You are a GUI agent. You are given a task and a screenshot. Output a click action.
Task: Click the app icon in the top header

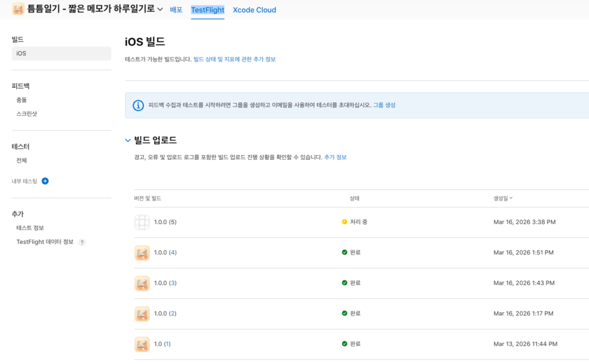pyautogui.click(x=18, y=9)
